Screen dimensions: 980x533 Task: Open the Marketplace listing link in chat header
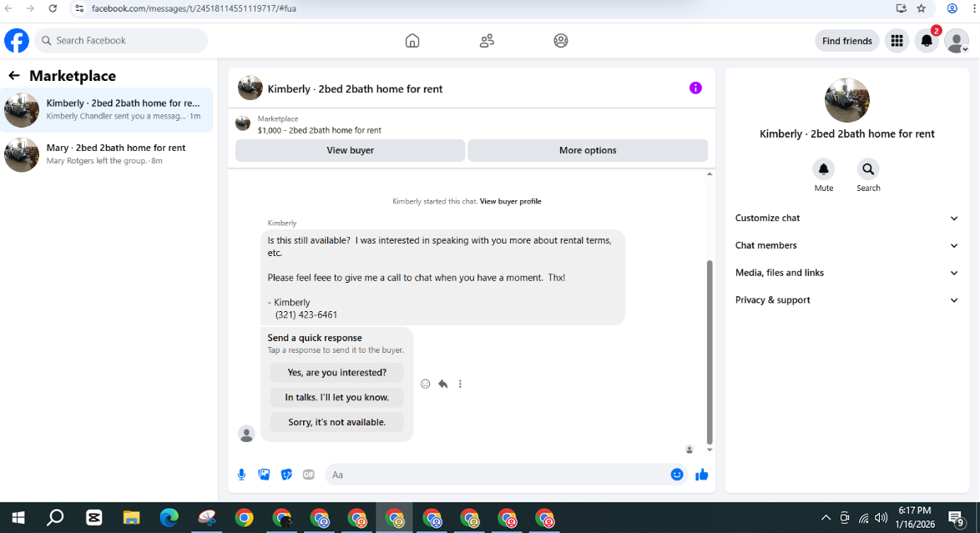click(320, 124)
